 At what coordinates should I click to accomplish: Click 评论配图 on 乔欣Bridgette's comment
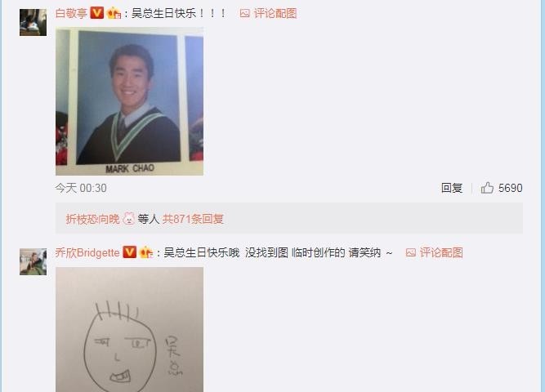pos(441,252)
